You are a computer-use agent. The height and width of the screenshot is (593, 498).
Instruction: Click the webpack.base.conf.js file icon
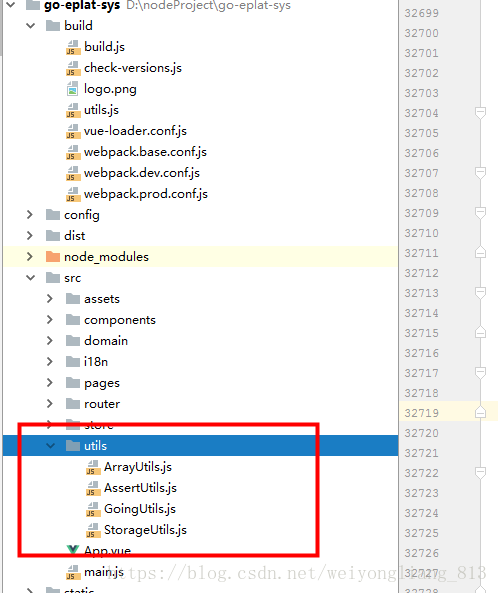pyautogui.click(x=73, y=152)
